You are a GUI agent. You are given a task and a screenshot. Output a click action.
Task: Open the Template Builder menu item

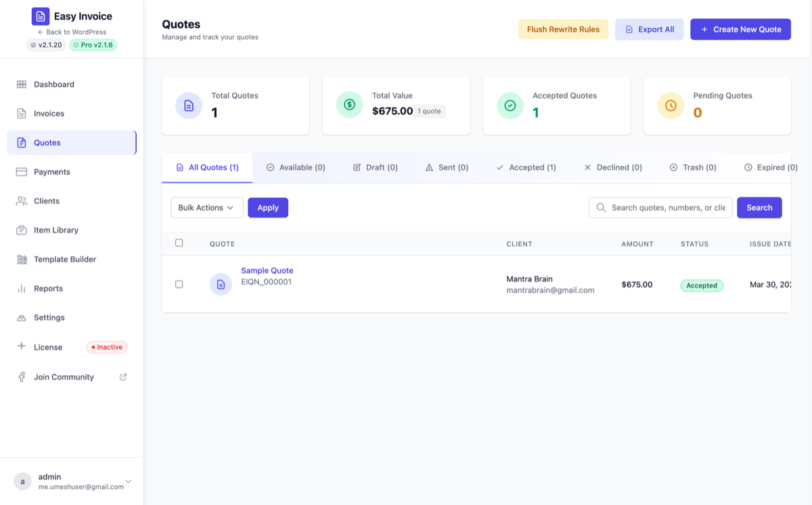click(x=72, y=259)
